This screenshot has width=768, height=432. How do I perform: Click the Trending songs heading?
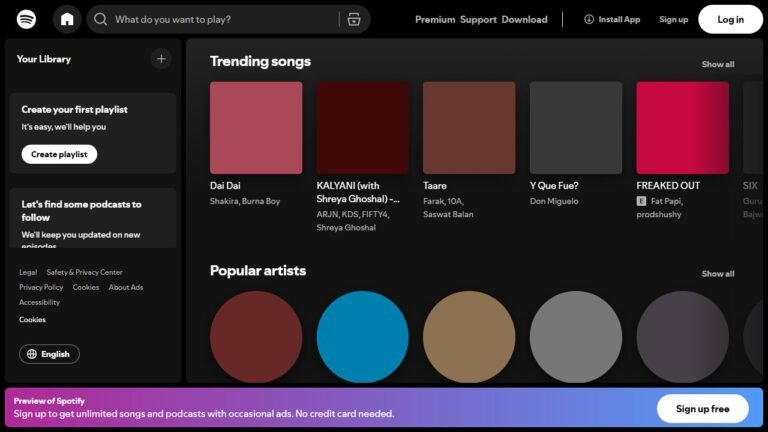click(x=260, y=61)
